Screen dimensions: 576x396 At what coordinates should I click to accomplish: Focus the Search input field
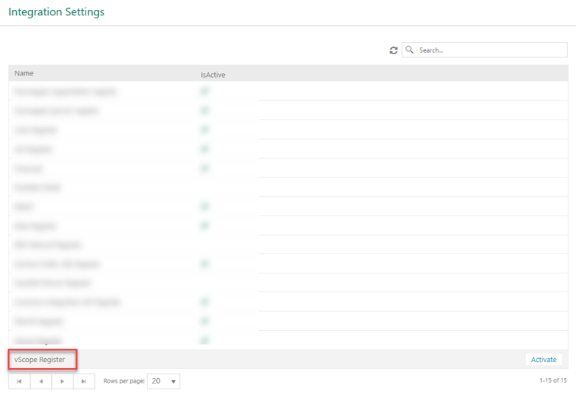(485, 50)
